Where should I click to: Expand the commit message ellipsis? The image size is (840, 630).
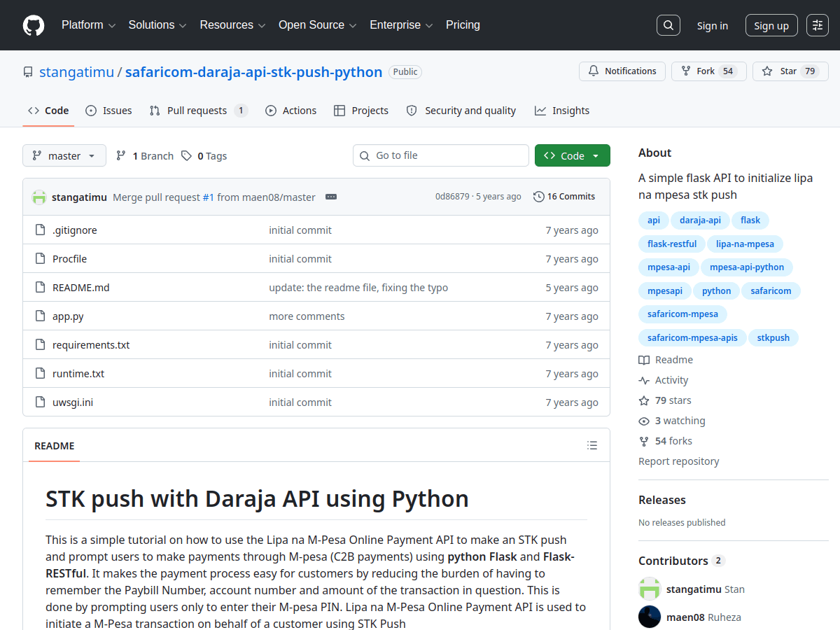click(331, 197)
